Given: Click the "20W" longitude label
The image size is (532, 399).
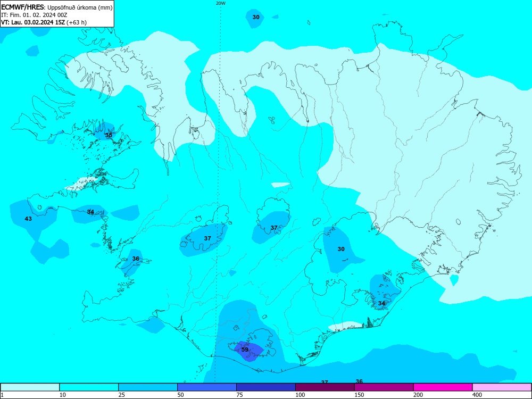Looking at the screenshot, I should point(220,3).
